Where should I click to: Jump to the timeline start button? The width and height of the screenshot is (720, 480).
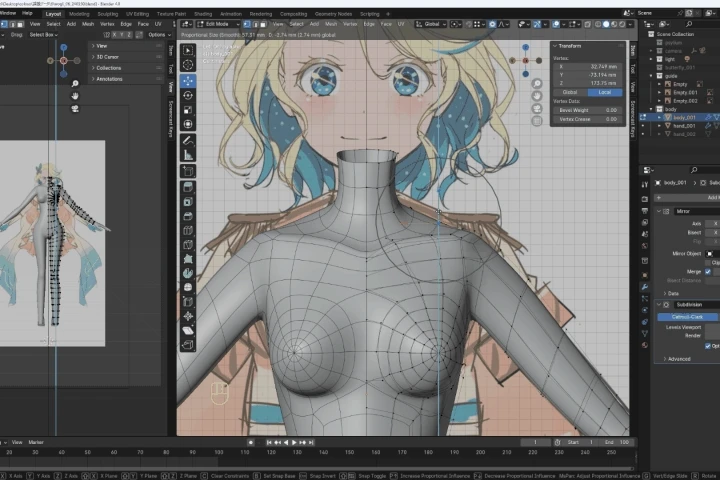coord(269,442)
